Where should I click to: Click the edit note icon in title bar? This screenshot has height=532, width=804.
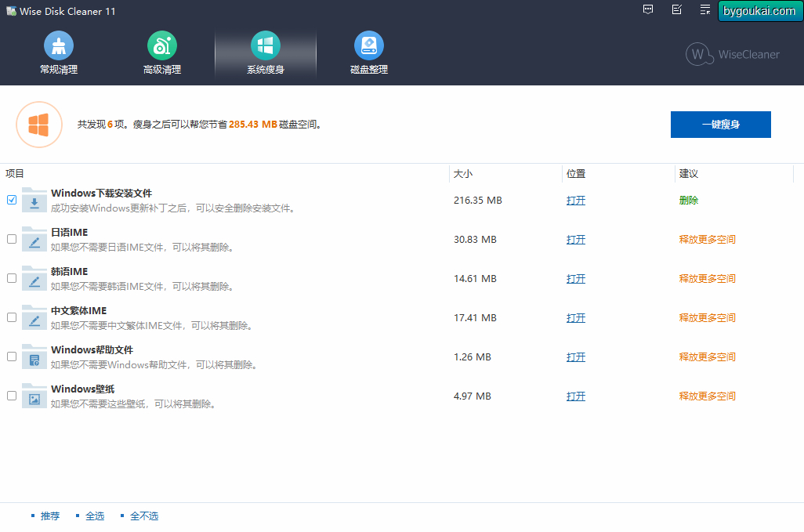tap(677, 9)
